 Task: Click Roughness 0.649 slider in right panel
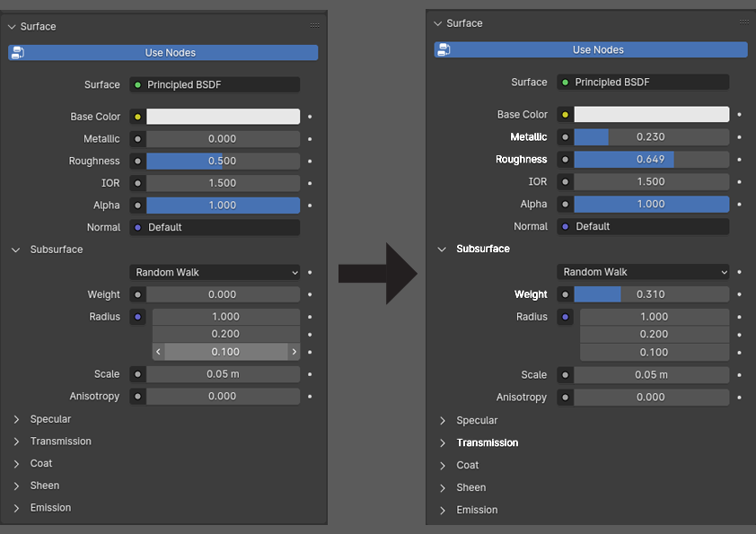pyautogui.click(x=651, y=160)
